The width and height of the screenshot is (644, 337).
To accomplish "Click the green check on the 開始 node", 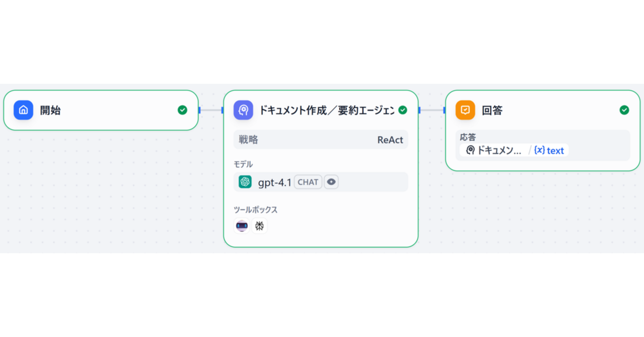I will pos(182,110).
